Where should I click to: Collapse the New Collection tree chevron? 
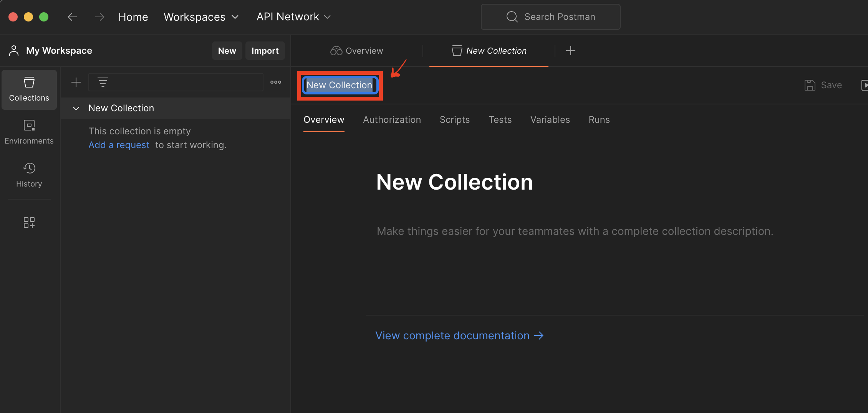click(x=76, y=108)
